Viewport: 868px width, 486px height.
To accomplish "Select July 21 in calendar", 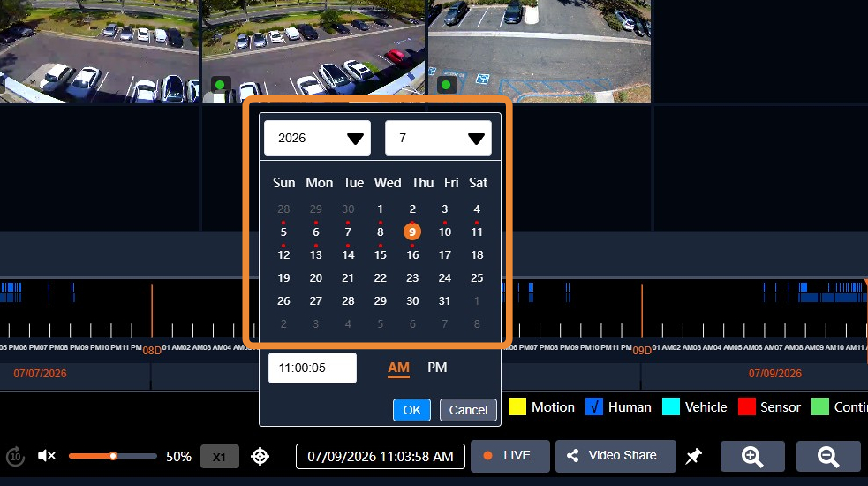I will [x=348, y=277].
